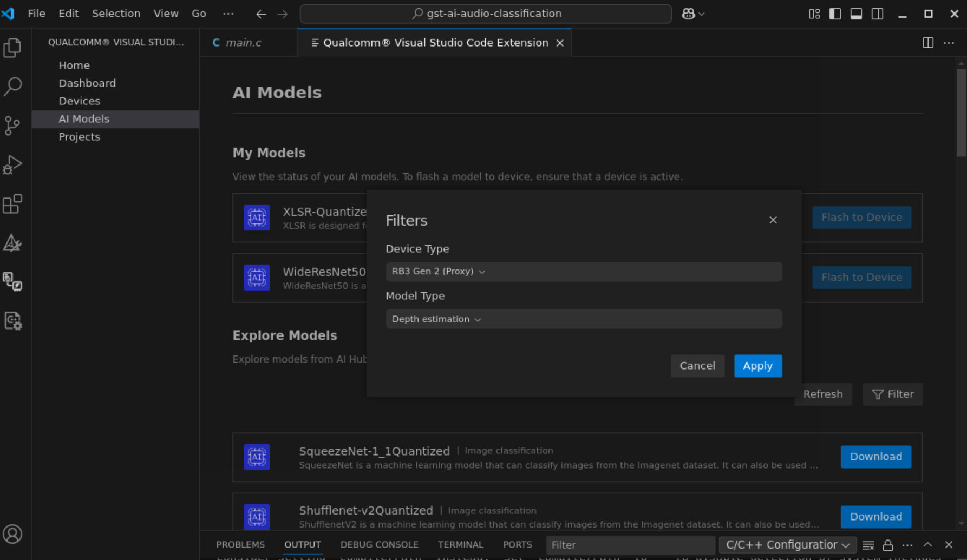Image resolution: width=967 pixels, height=560 pixels.
Task: Close the Qualcomm Extension tab
Action: click(560, 43)
